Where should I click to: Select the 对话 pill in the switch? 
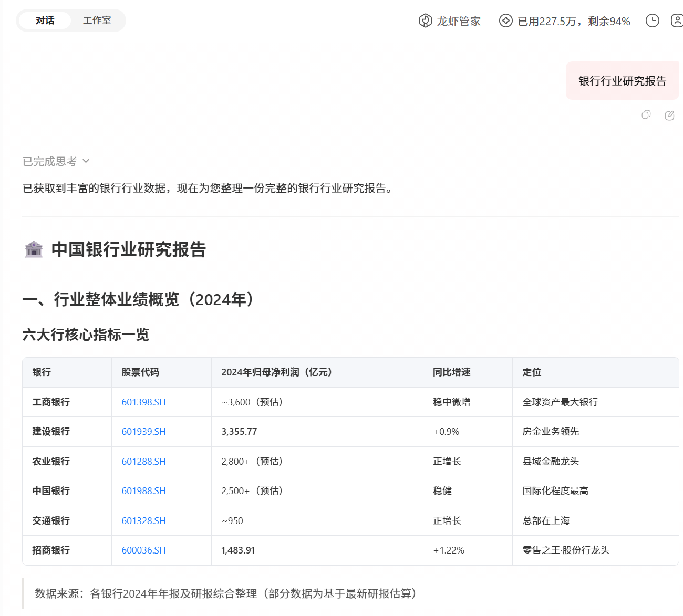pyautogui.click(x=44, y=20)
